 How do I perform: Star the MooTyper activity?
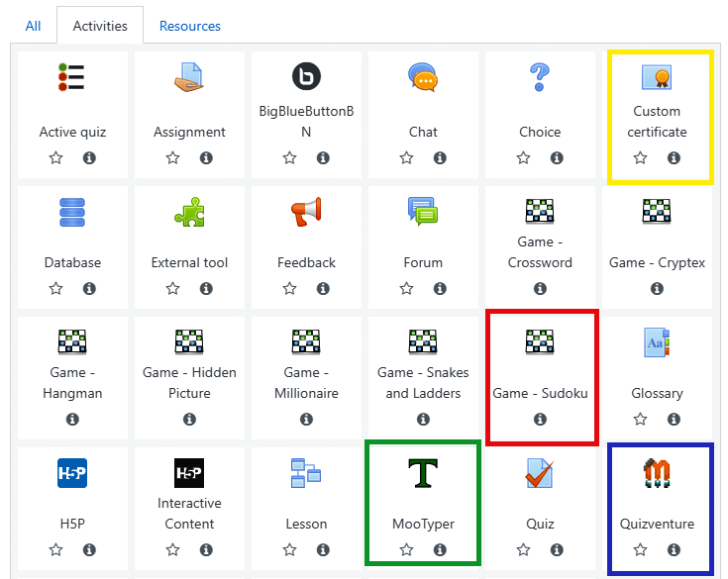(407, 549)
